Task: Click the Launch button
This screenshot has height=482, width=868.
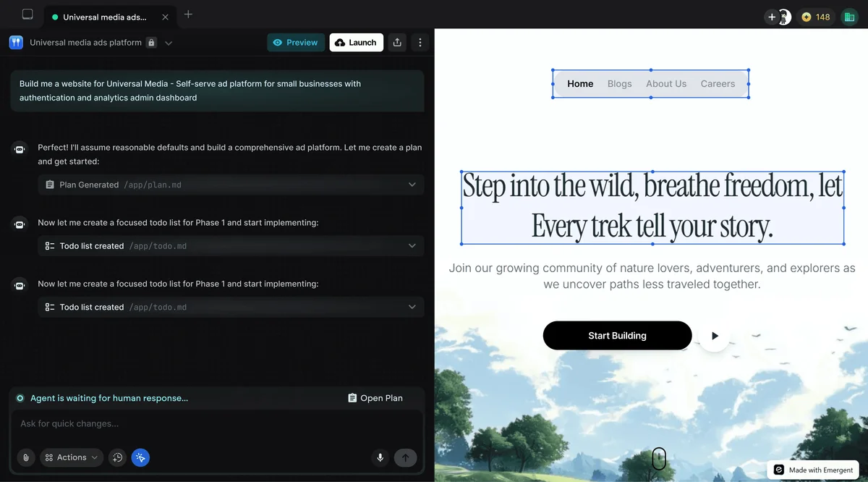Action: [356, 42]
